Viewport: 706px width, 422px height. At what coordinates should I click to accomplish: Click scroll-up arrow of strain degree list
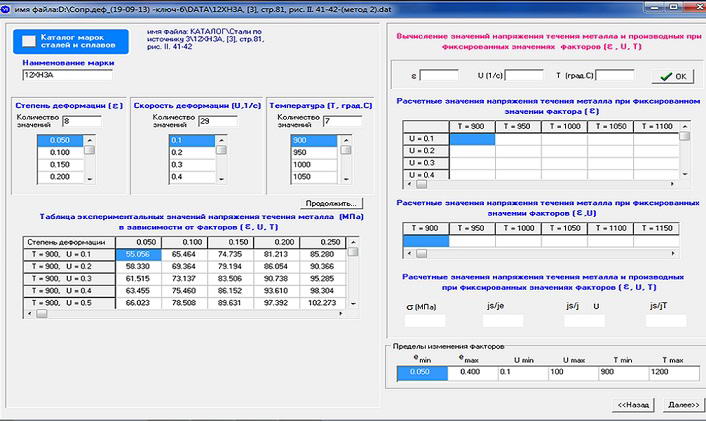89,140
